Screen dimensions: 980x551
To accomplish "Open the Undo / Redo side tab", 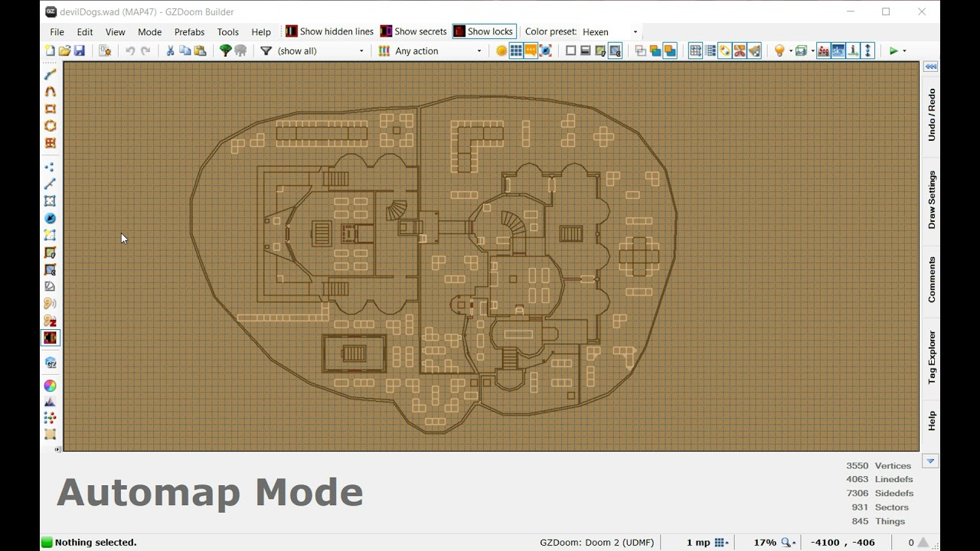I will coord(931,115).
